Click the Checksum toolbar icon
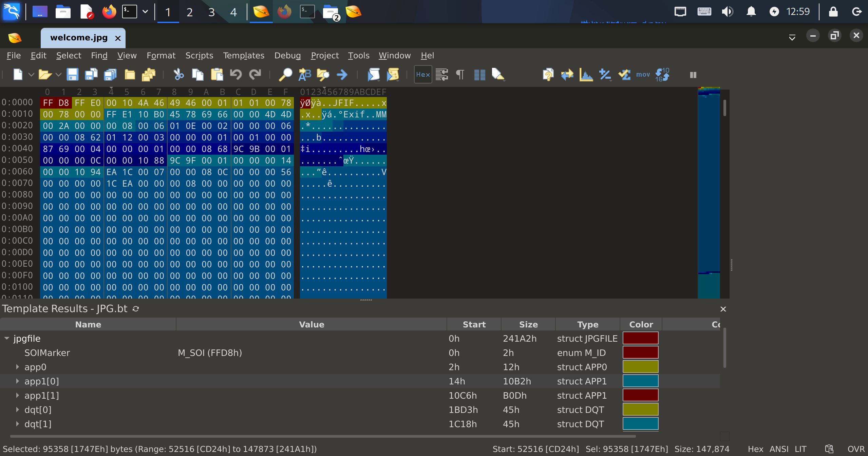Screen dimensions: 868x456 pos(624,74)
